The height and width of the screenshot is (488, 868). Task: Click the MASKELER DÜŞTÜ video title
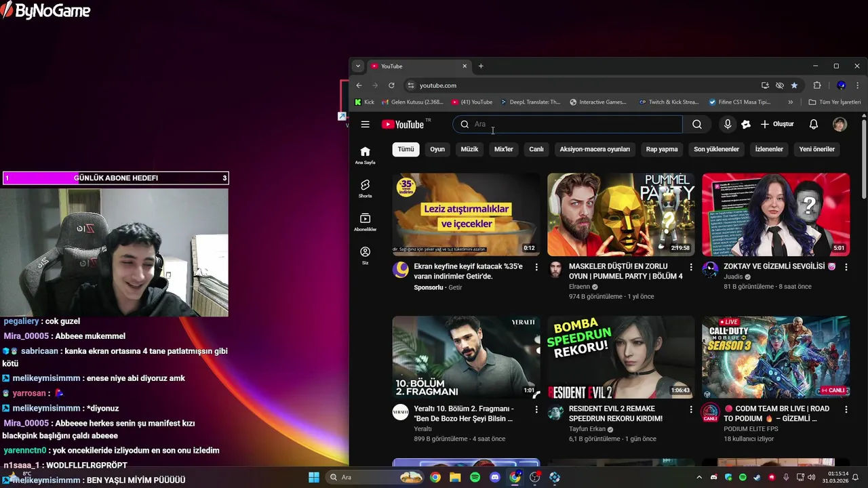tap(625, 272)
